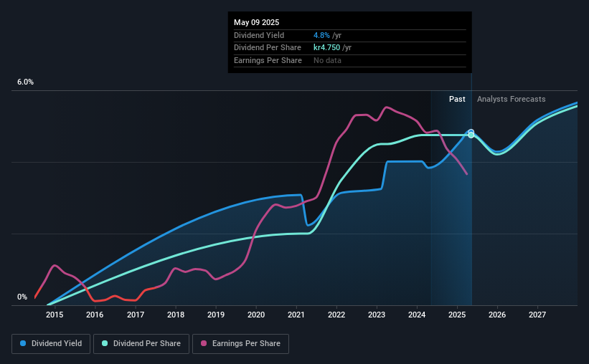
Task: Click the 2019 x-axis label
Action: (216, 315)
